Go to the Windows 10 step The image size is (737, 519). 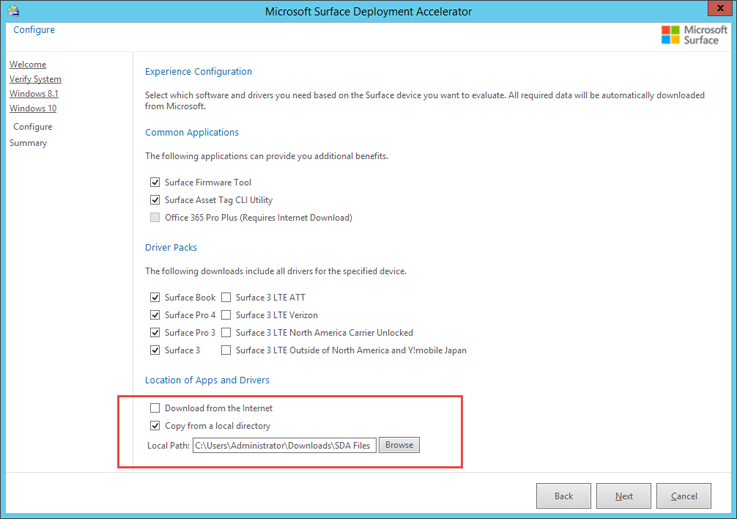[x=33, y=108]
